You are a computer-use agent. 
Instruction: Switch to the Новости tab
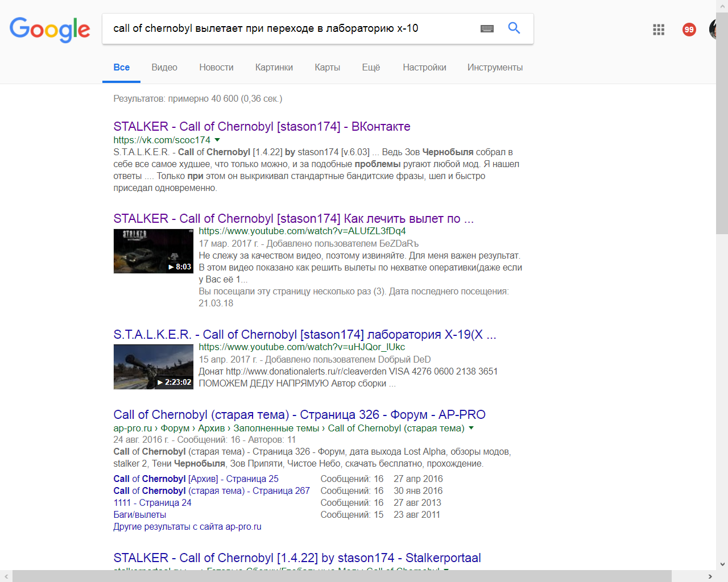pyautogui.click(x=216, y=68)
